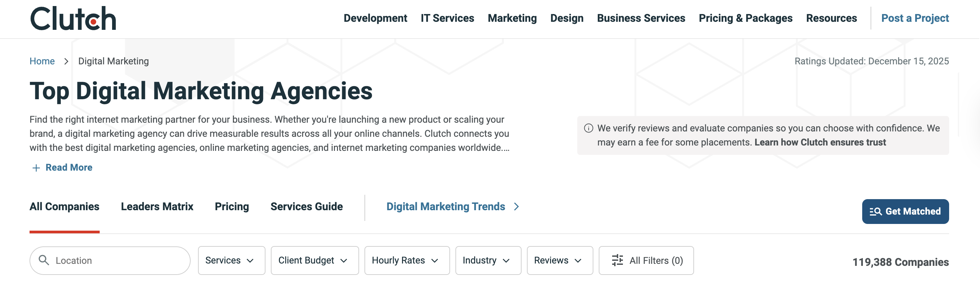Click the Digital Marketing breadcrumb text
The height and width of the screenshot is (293, 980).
coord(113,61)
